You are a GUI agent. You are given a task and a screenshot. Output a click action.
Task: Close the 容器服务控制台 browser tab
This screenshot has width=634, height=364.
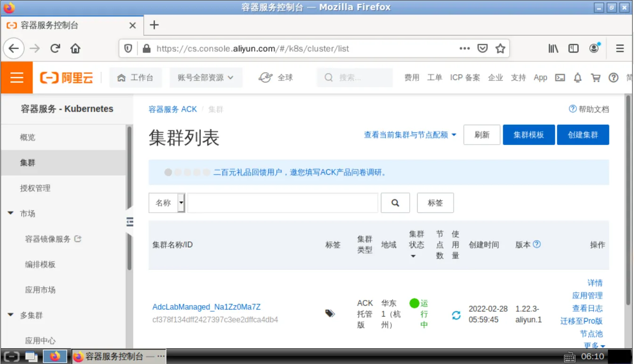[132, 25]
